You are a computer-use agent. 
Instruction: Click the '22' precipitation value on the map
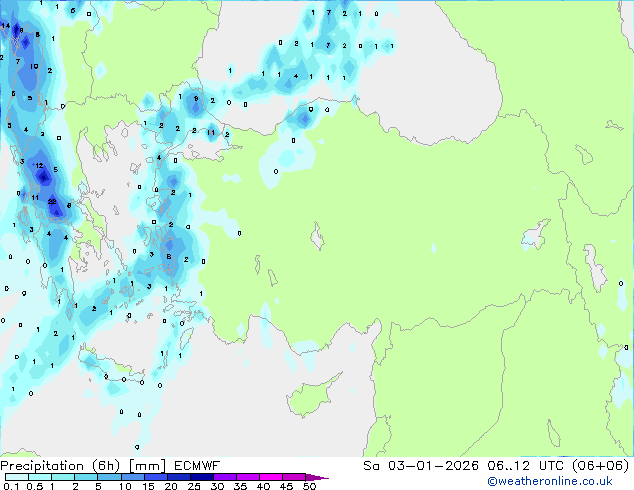pyautogui.click(x=52, y=201)
